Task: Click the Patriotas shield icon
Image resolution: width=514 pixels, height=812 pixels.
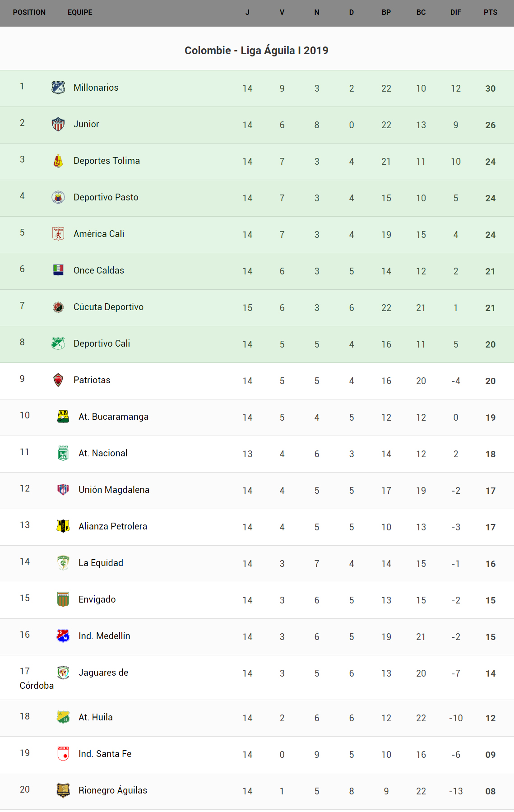Action: point(58,380)
